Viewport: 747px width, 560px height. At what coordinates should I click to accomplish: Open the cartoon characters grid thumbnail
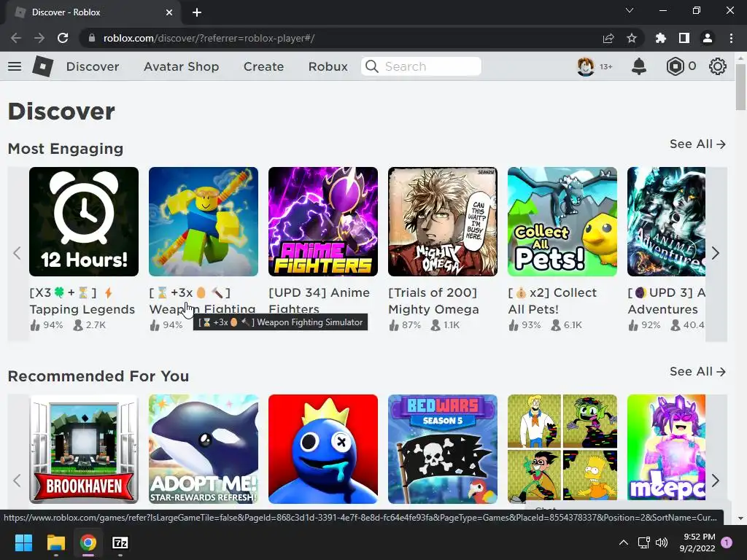[562, 449]
